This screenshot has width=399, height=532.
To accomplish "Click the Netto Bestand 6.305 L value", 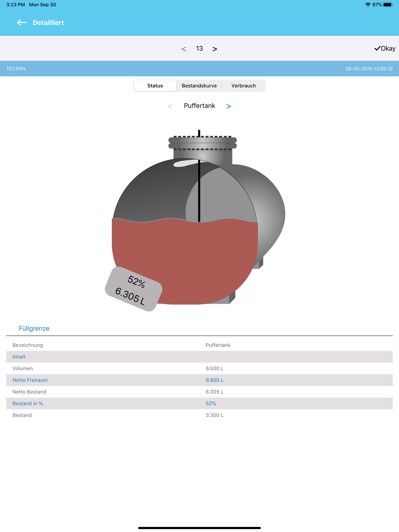I will (215, 392).
